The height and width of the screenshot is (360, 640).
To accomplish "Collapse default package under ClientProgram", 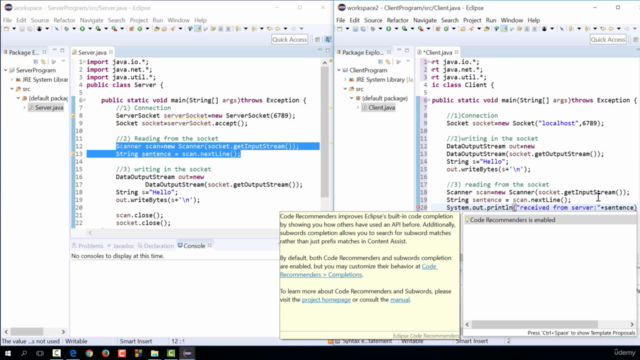I will (x=351, y=98).
